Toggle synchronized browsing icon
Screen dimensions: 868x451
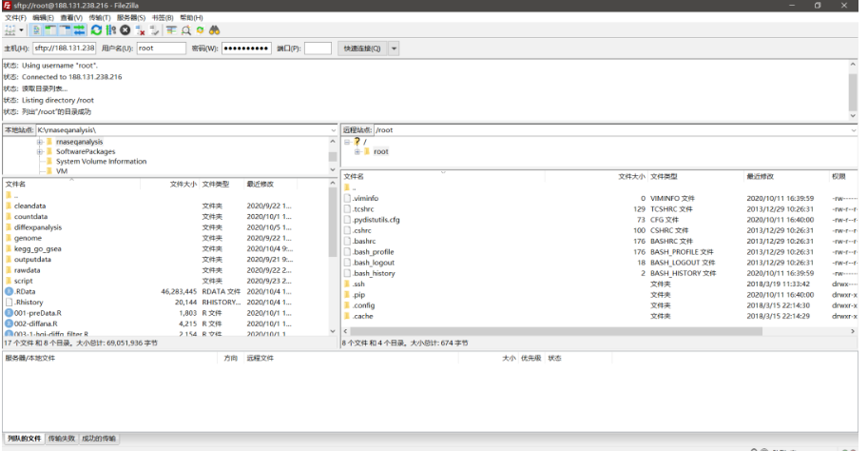[200, 30]
